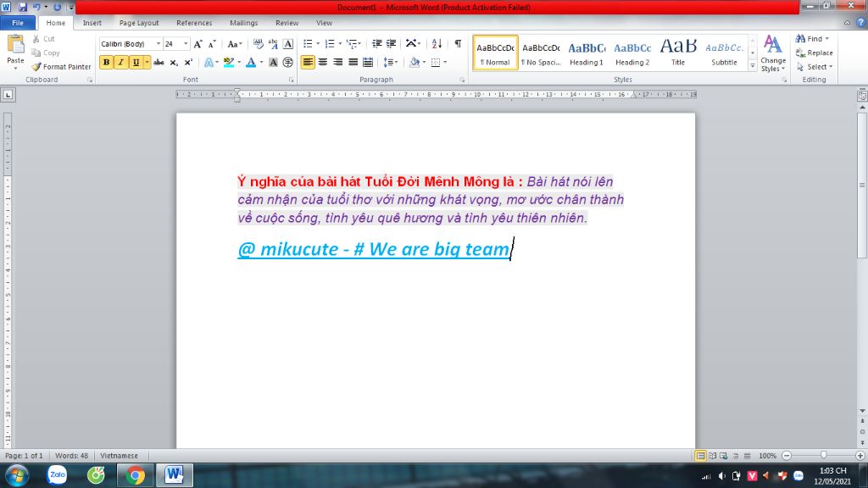Clear formatting icon in Font group
The height and width of the screenshot is (488, 868).
coord(258,44)
